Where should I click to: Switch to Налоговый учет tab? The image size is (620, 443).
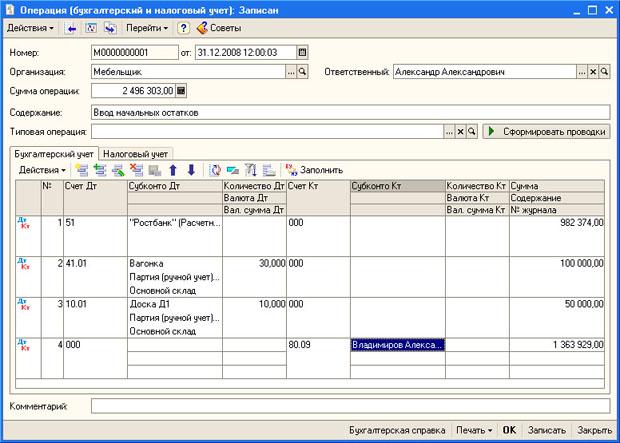click(136, 154)
